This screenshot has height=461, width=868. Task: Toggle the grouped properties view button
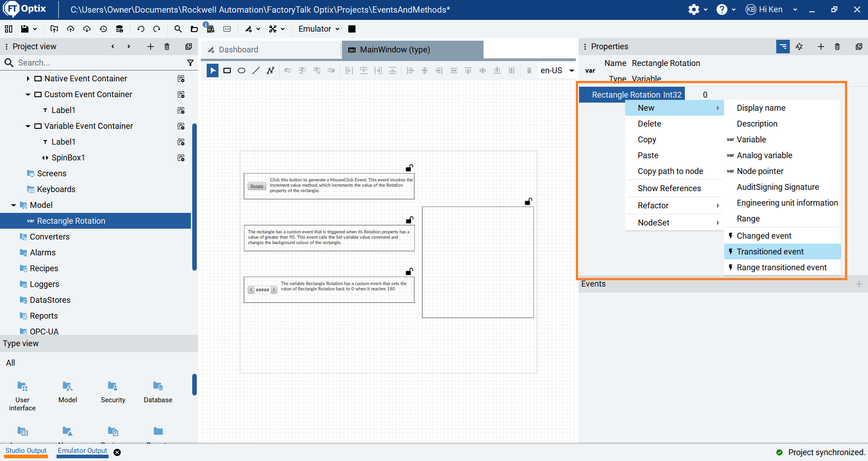pos(783,47)
